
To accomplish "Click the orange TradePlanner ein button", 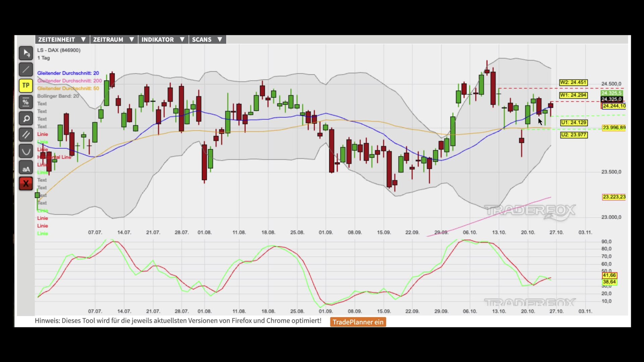I will [358, 322].
